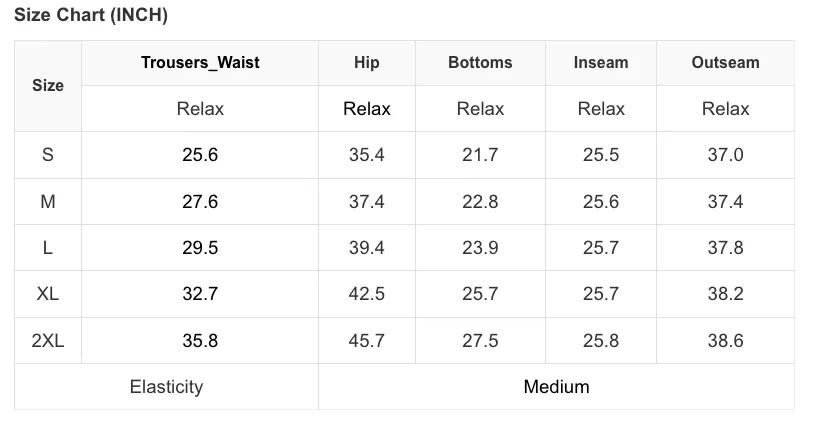Click the 25.6 waist value for S
The image size is (826, 446).
coord(200,155)
